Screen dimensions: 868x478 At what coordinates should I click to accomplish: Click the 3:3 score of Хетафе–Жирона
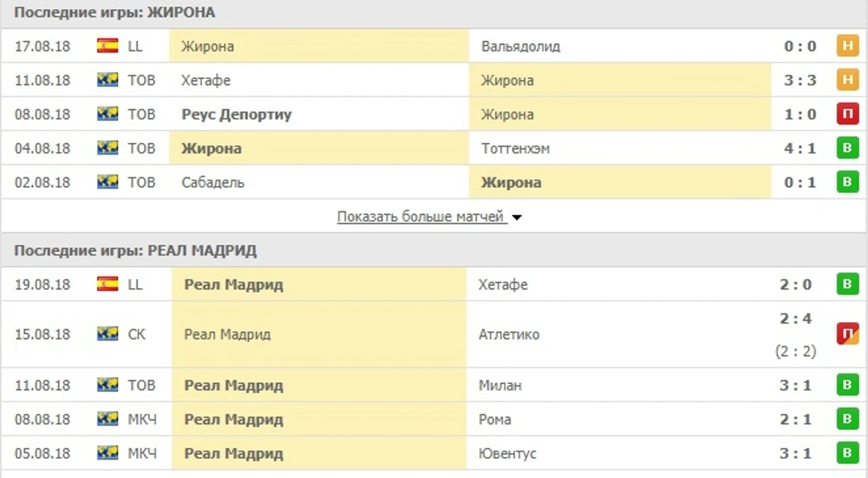coord(800,80)
